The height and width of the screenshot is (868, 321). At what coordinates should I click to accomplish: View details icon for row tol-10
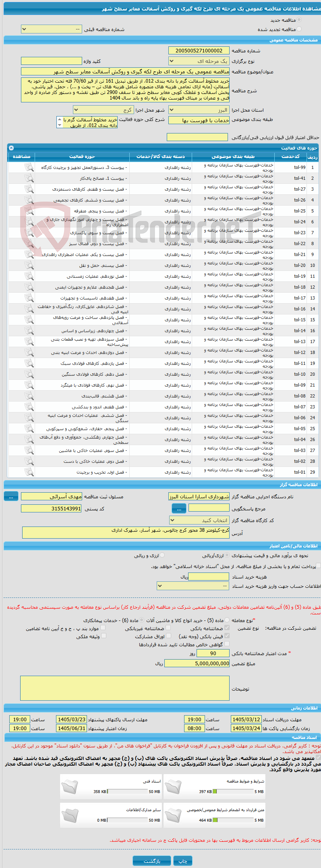[x=29, y=374]
